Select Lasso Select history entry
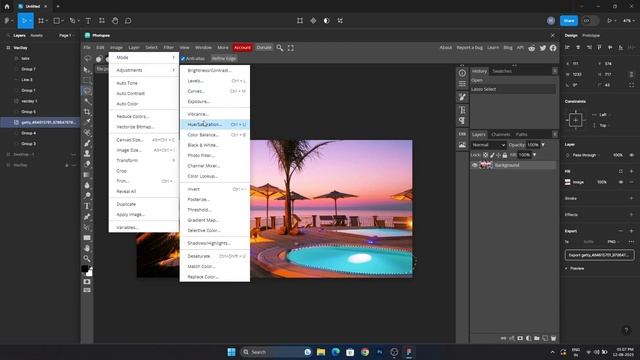The height and width of the screenshot is (360, 640). 513,89
